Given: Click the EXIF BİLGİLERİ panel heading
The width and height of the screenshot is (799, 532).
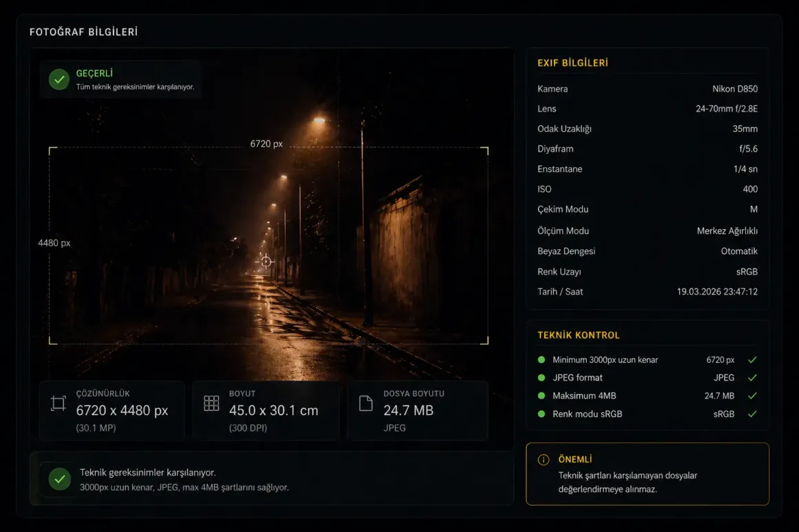Looking at the screenshot, I should pyautogui.click(x=572, y=63).
